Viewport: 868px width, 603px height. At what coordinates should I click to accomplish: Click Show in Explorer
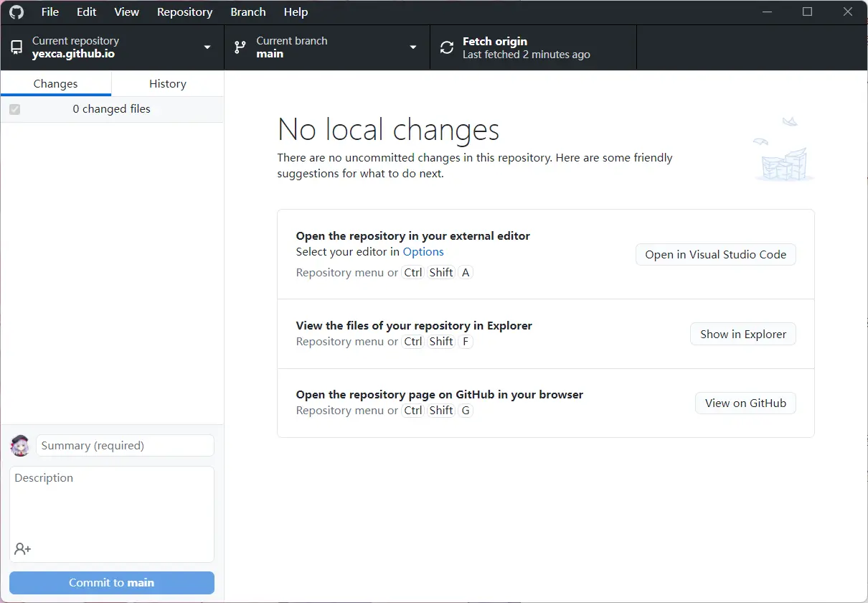pos(742,334)
